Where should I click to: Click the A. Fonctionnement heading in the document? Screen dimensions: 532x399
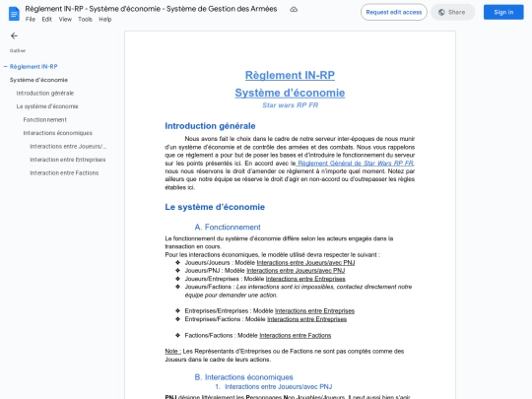point(228,227)
